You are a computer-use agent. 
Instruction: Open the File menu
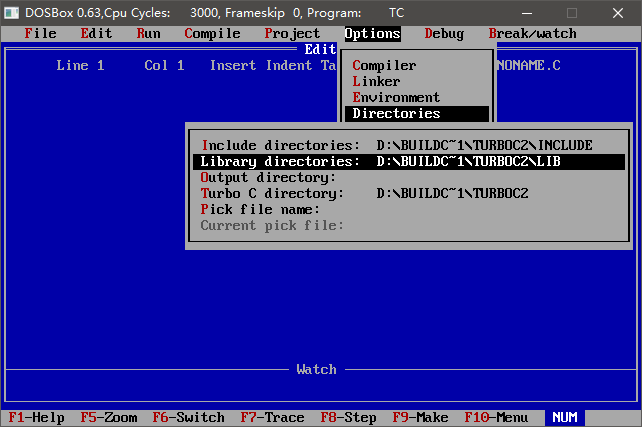point(40,34)
